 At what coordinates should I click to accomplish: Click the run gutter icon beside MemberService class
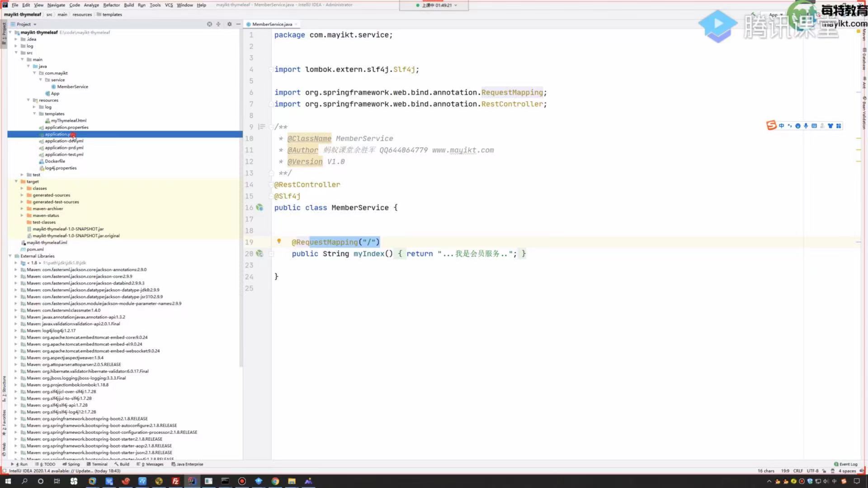(x=259, y=207)
